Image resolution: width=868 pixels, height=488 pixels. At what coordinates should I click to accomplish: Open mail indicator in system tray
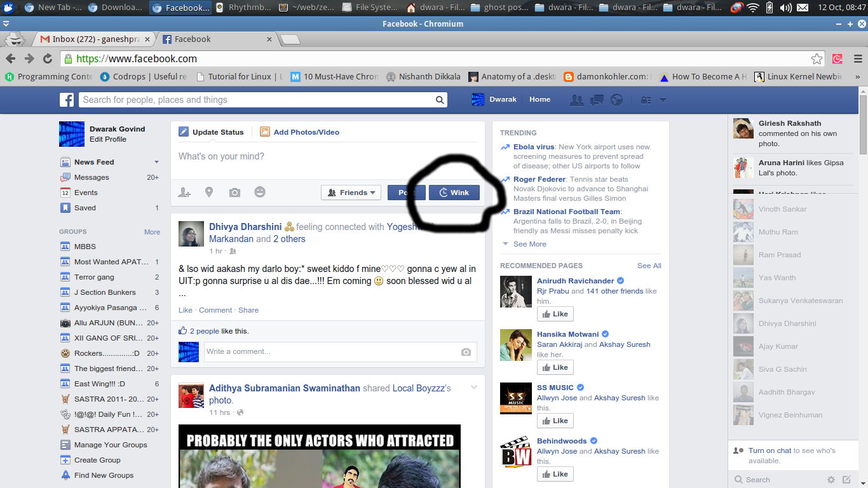click(803, 8)
